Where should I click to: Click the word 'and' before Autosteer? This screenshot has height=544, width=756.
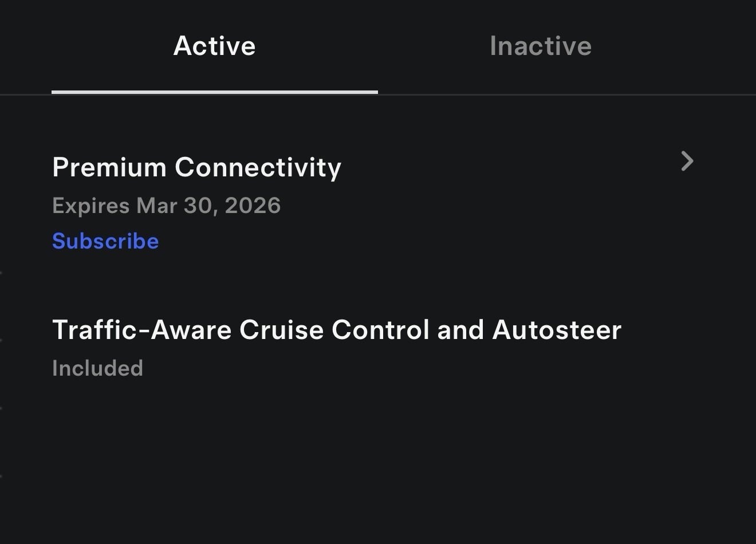coord(460,330)
